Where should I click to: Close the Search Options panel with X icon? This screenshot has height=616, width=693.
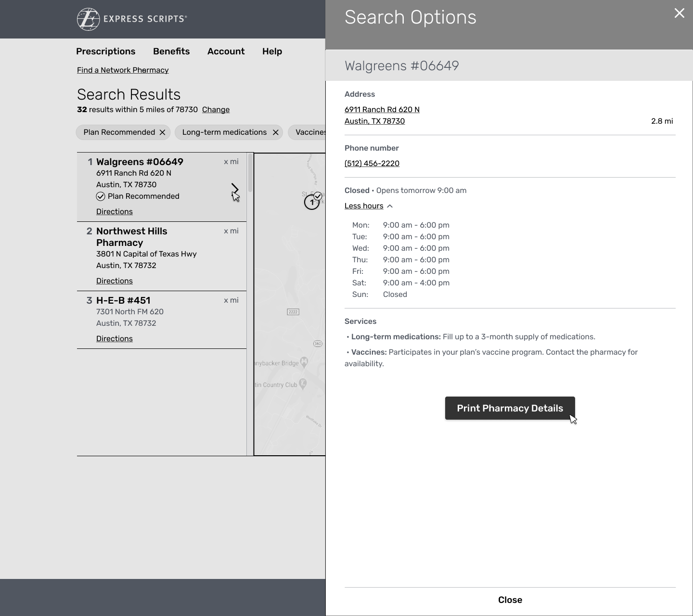point(679,13)
